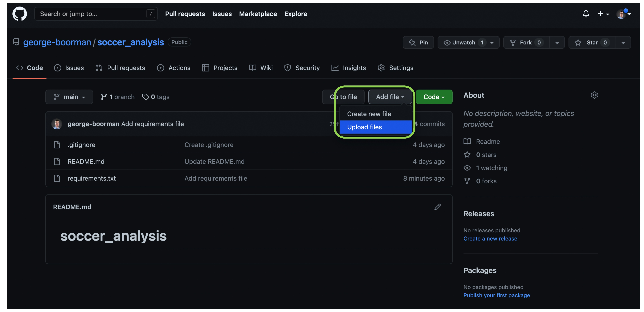Expand the Fork dropdown caret
Screen dimensions: 644x312
pos(557,43)
